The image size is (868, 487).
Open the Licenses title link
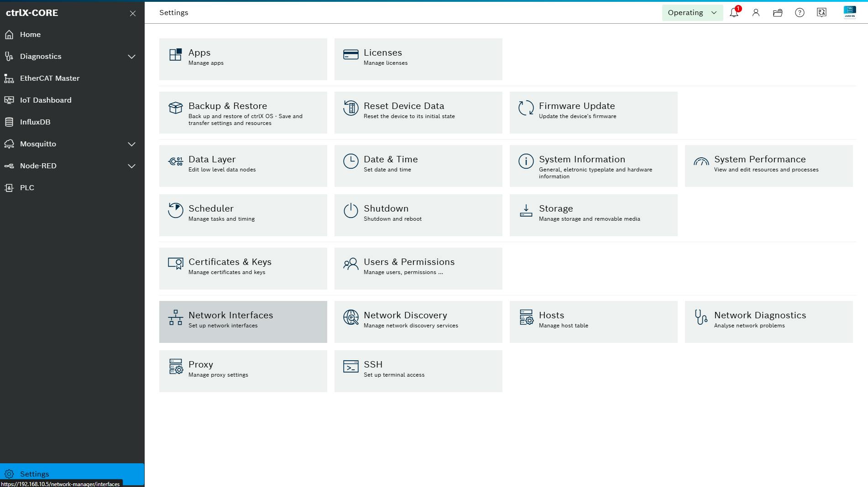[x=383, y=52]
